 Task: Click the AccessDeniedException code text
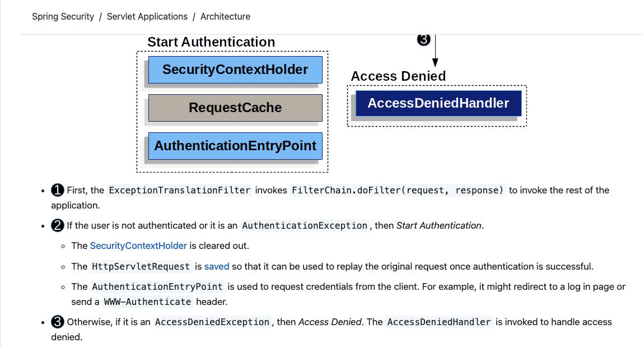pos(212,322)
